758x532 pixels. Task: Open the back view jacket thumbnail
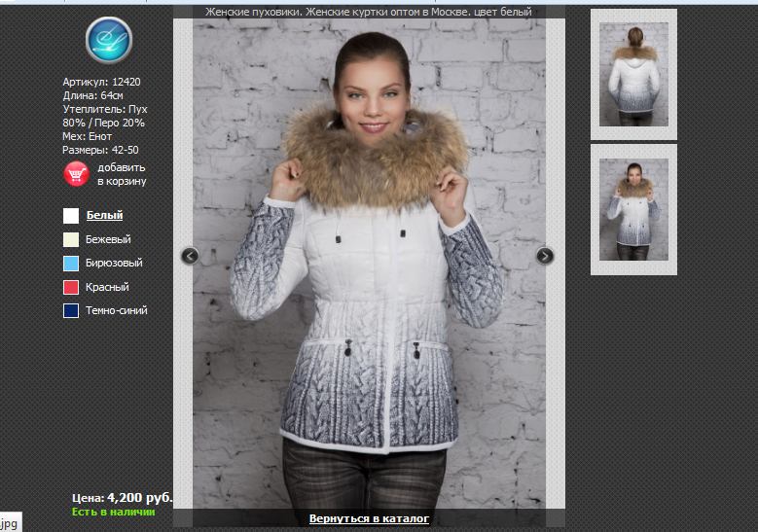tap(633, 75)
